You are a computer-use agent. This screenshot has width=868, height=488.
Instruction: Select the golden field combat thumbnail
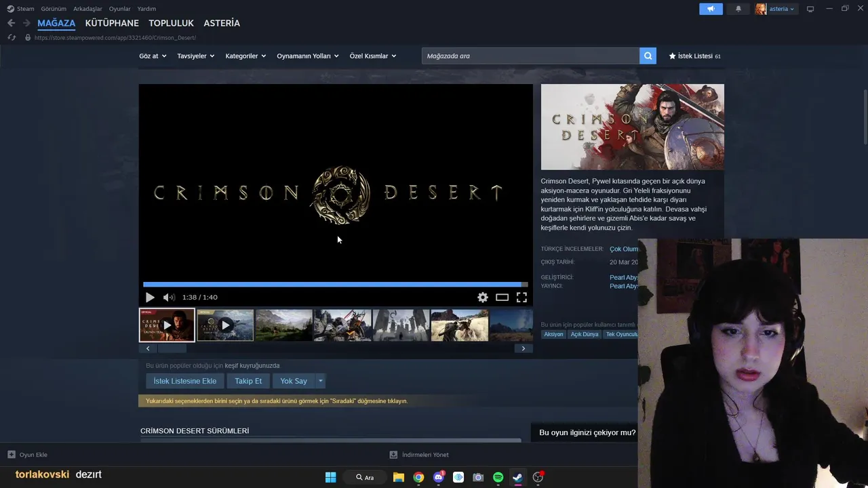(x=460, y=325)
